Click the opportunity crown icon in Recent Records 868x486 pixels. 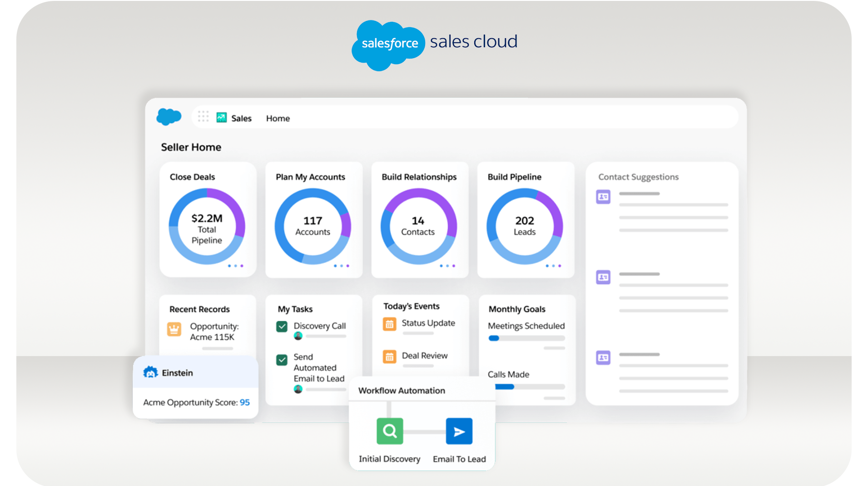174,329
